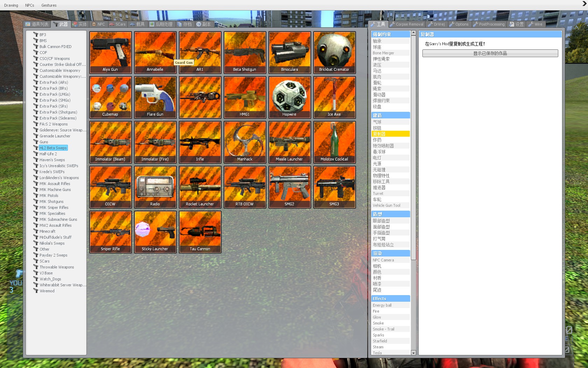Screen dimensions: 588x368
Task: Pick the Ice Axe icon
Action: [x=334, y=97]
